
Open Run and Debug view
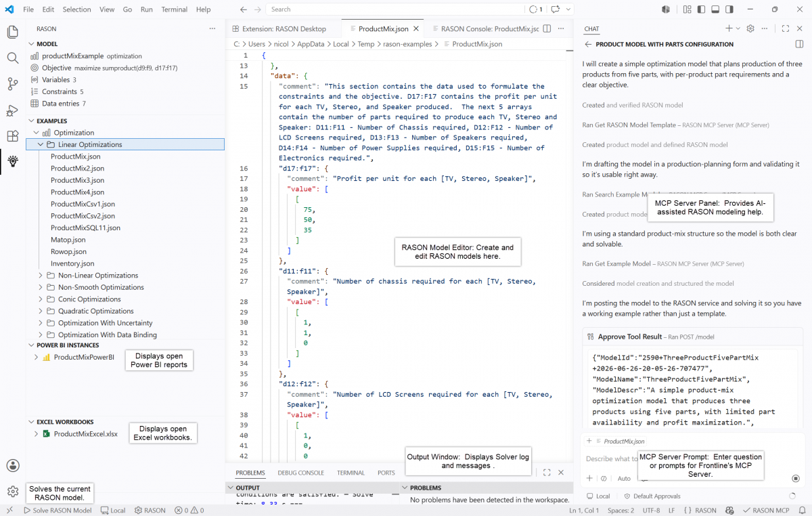[x=12, y=110]
